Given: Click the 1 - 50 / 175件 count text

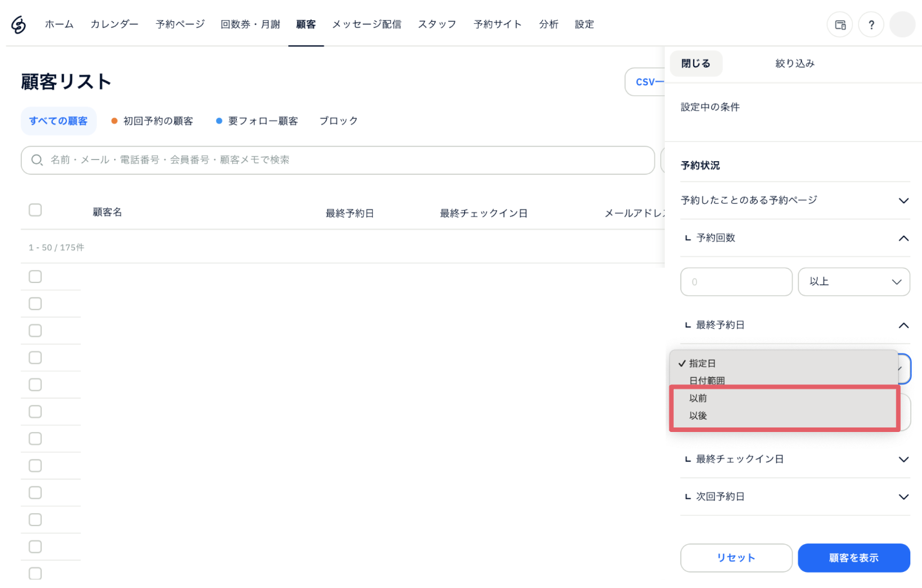Looking at the screenshot, I should [56, 248].
